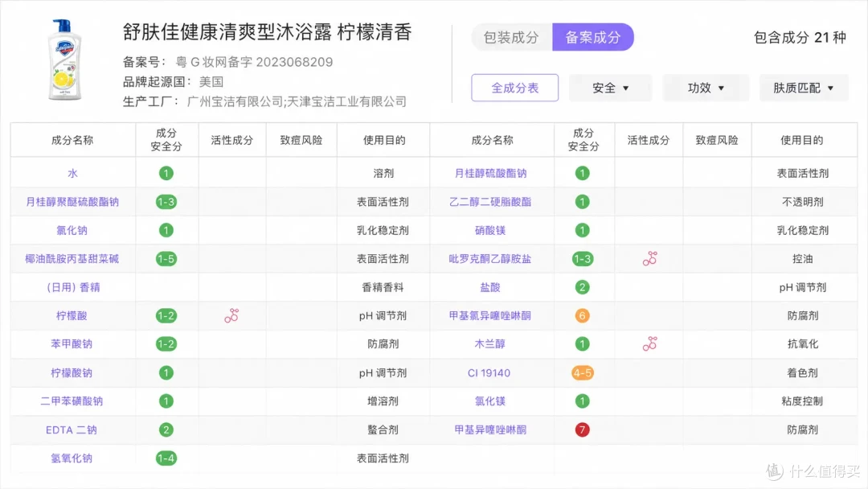Open the 安全 dropdown filter
868x489 pixels.
(x=610, y=88)
